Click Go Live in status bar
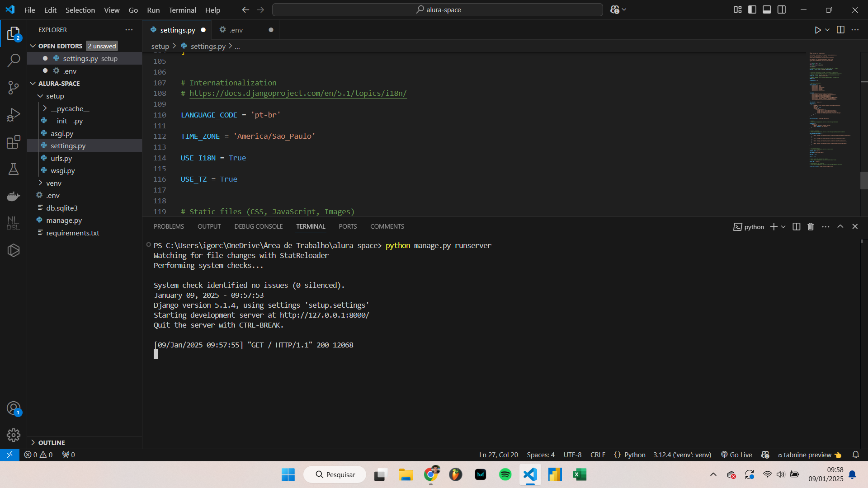This screenshot has height=488, width=868. [736, 455]
